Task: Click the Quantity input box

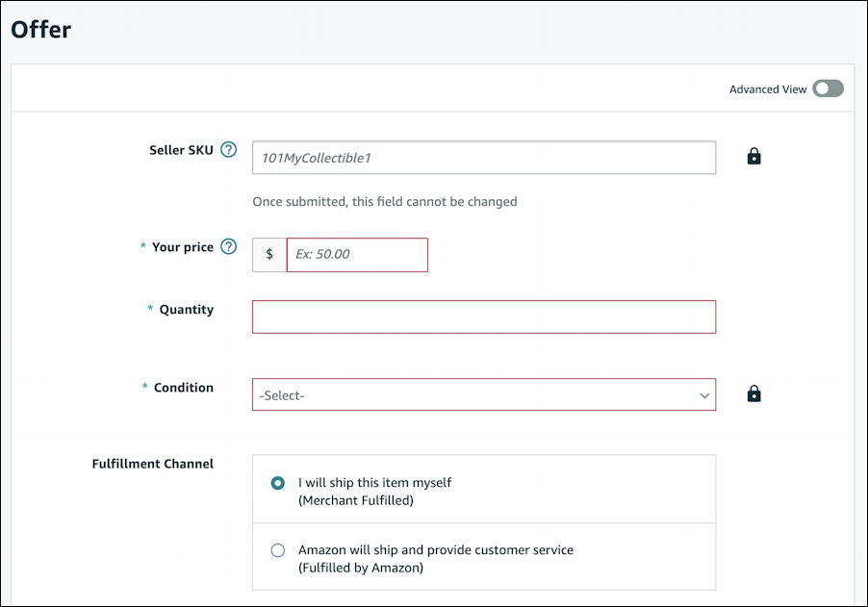Action: point(484,317)
